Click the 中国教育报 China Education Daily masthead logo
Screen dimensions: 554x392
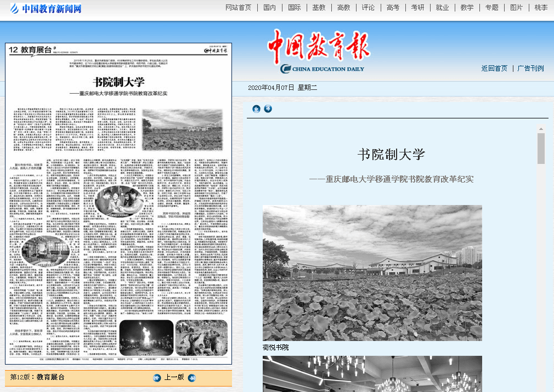[319, 52]
